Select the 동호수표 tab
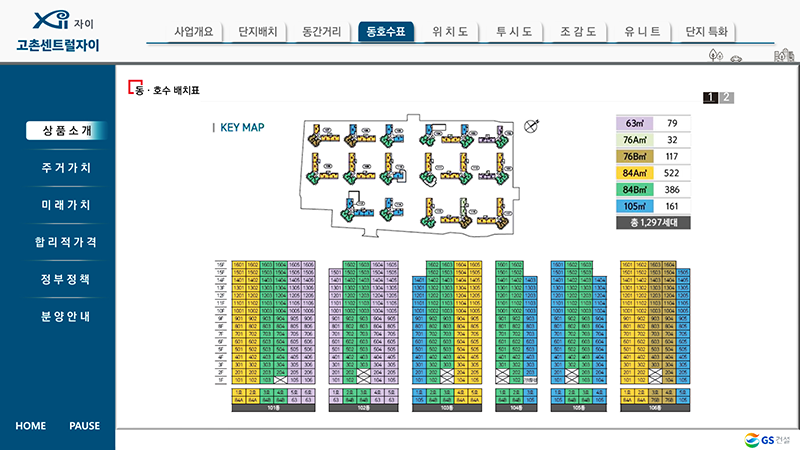The width and height of the screenshot is (800, 450). (386, 32)
